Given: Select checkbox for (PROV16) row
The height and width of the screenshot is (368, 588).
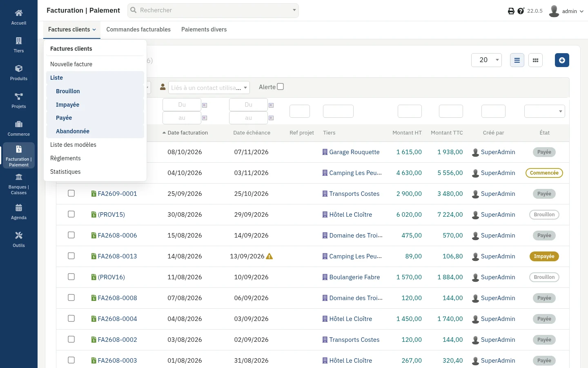Looking at the screenshot, I should 71,277.
